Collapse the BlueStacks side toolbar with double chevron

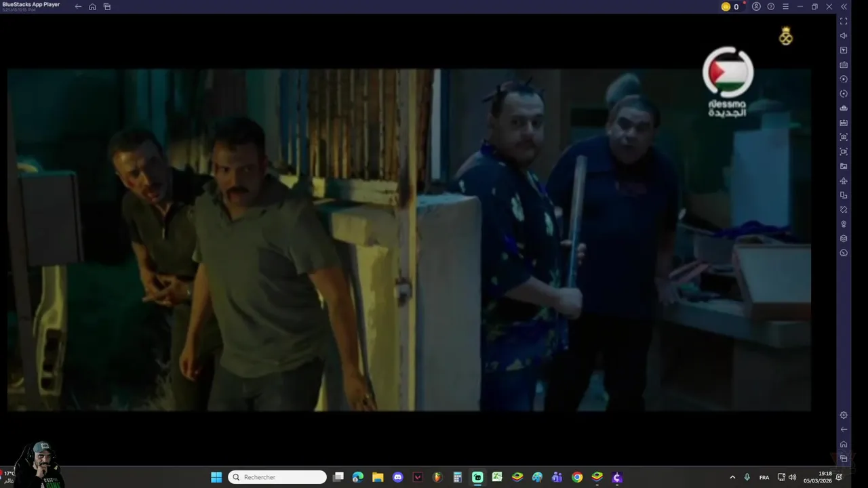(x=844, y=7)
